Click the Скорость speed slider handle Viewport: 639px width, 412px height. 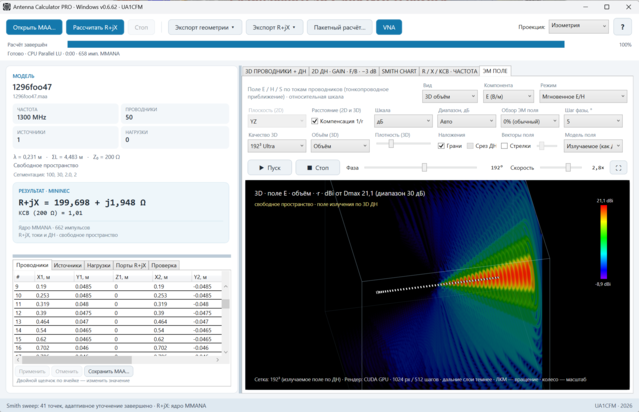coord(568,167)
